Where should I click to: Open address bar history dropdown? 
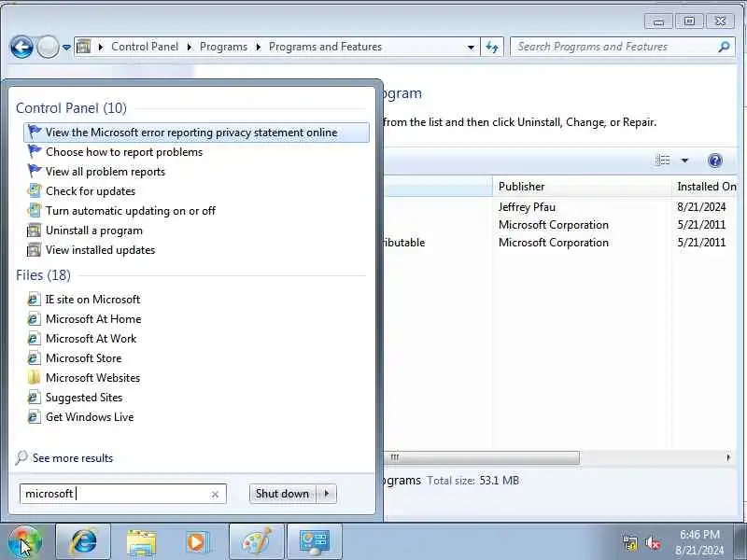click(471, 48)
